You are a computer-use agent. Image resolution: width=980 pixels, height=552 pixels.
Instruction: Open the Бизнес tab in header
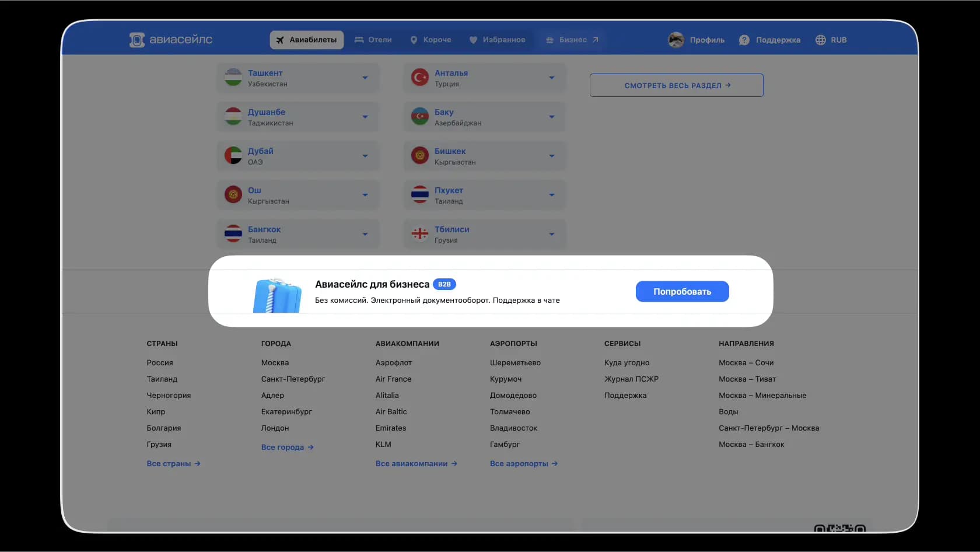[572, 40]
